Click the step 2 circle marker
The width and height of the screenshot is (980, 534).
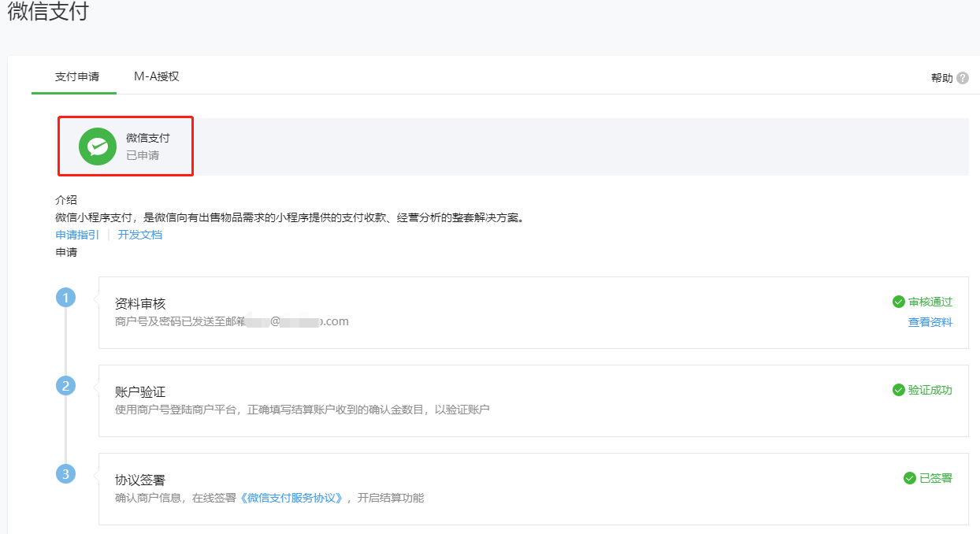65,386
